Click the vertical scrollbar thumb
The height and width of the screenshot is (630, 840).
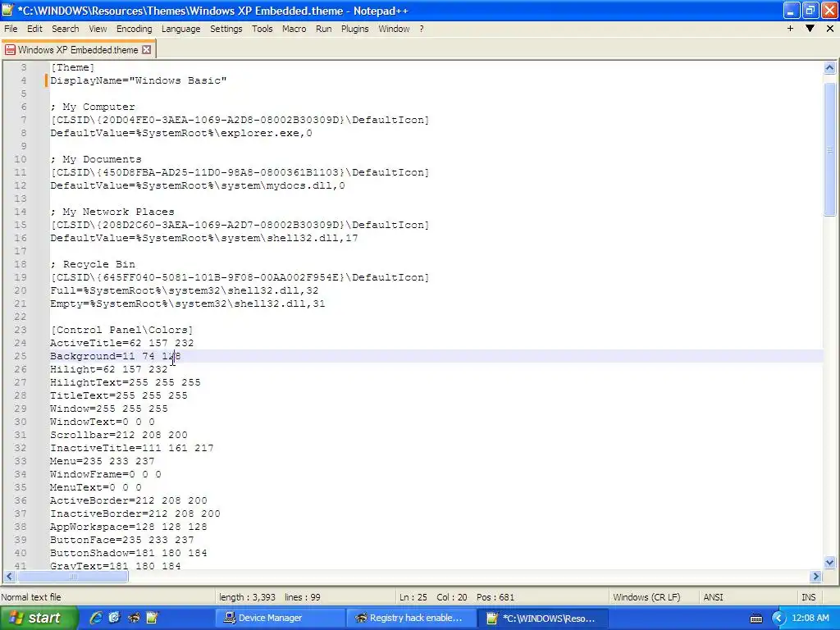pyautogui.click(x=830, y=150)
